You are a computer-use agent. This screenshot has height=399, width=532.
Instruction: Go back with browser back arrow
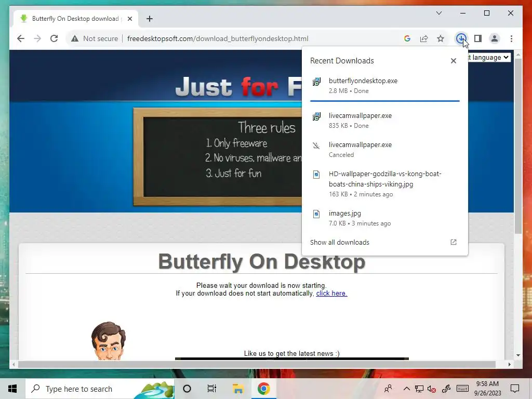(21, 38)
